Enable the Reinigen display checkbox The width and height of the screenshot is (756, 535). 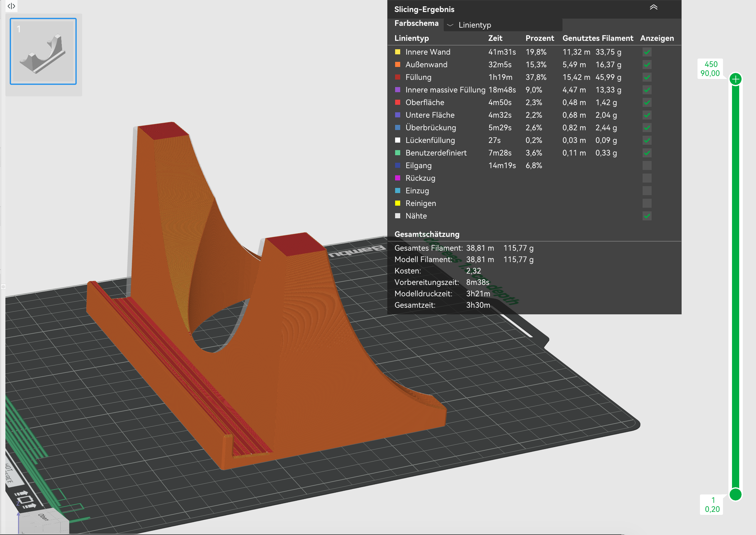point(647,203)
